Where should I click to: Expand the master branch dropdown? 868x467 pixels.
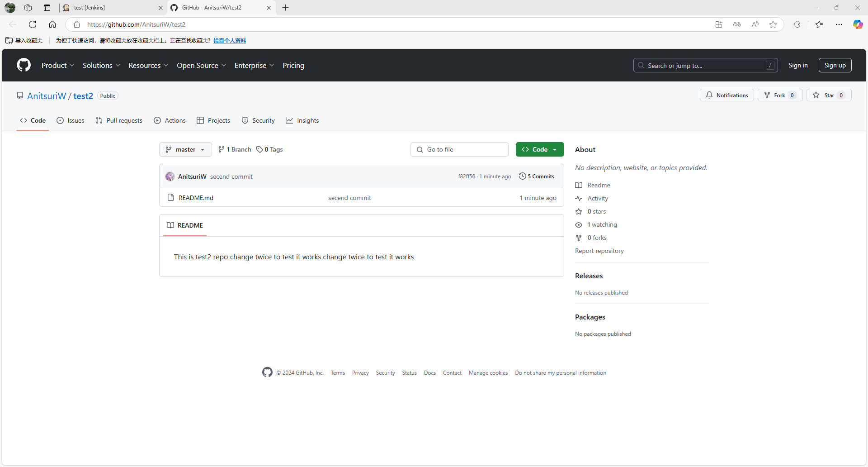point(185,150)
